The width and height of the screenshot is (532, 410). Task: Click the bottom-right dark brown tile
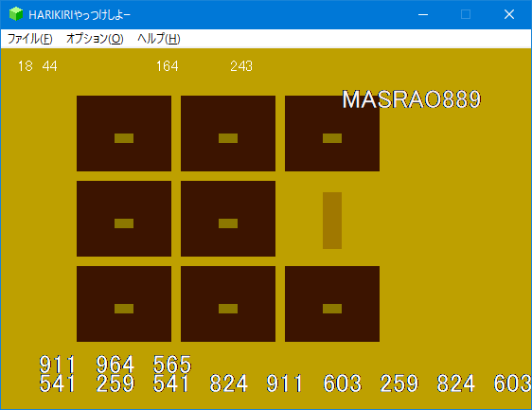click(x=332, y=304)
